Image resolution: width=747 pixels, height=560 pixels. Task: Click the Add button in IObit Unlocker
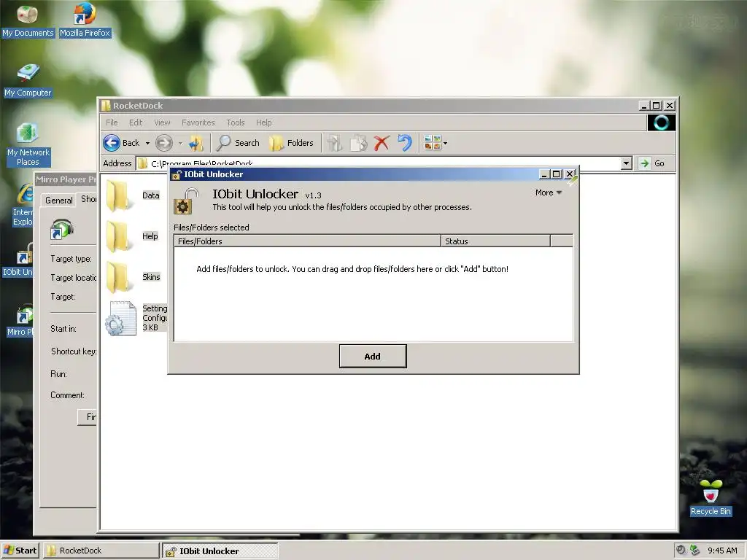[373, 356]
